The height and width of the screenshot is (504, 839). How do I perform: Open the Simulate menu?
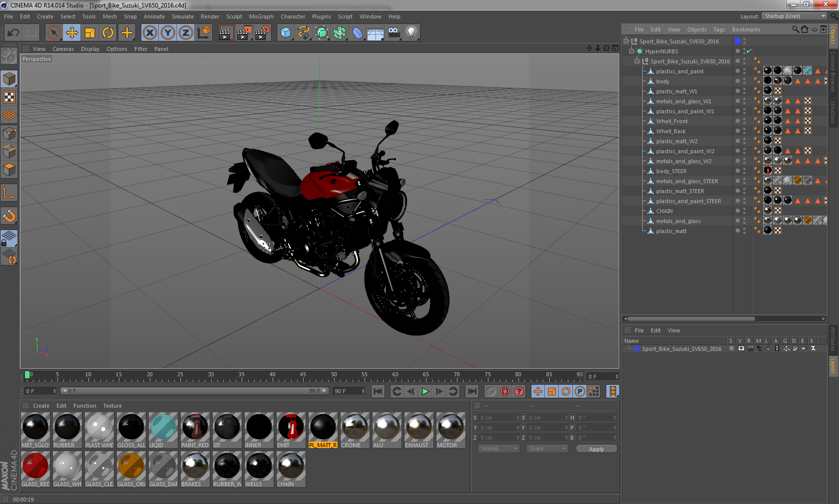[x=183, y=16]
